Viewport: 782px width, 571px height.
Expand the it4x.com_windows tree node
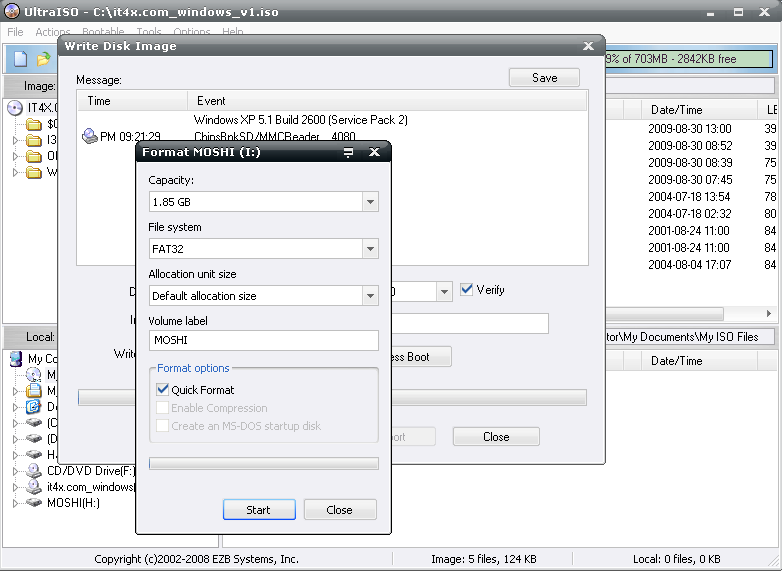point(15,487)
